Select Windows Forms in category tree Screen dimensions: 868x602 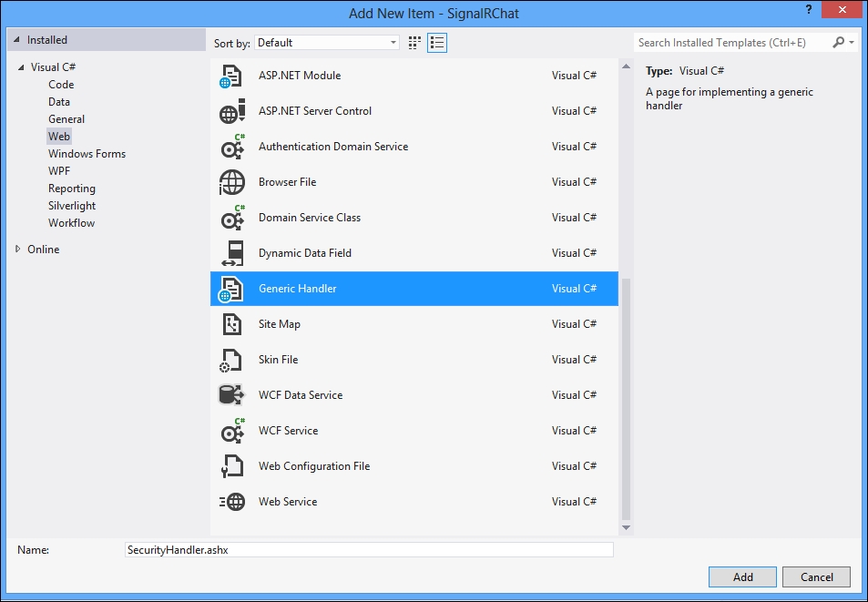click(x=87, y=154)
